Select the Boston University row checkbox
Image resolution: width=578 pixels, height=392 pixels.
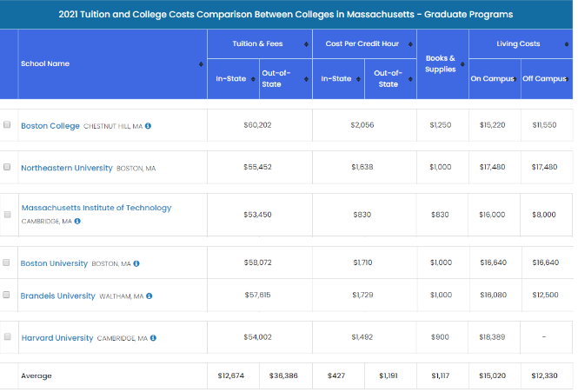(x=6, y=262)
